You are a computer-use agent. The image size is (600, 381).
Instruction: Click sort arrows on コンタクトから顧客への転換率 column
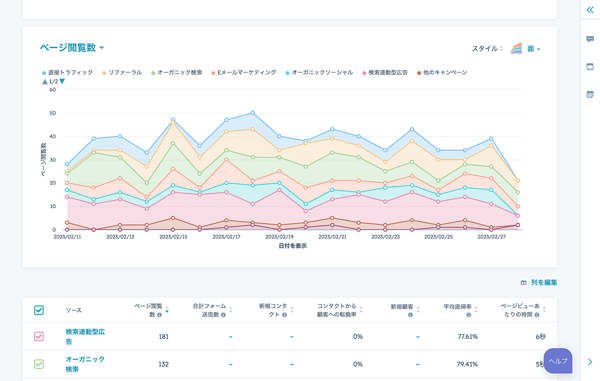pyautogui.click(x=361, y=310)
